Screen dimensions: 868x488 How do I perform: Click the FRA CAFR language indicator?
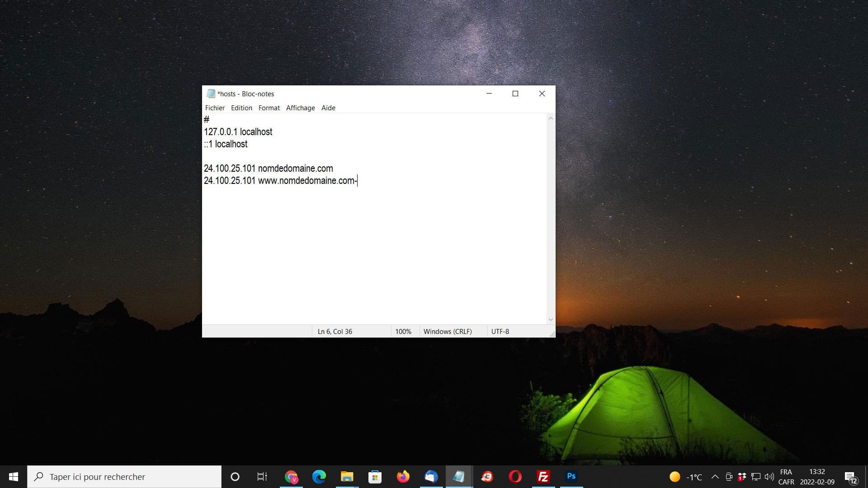[x=786, y=477]
